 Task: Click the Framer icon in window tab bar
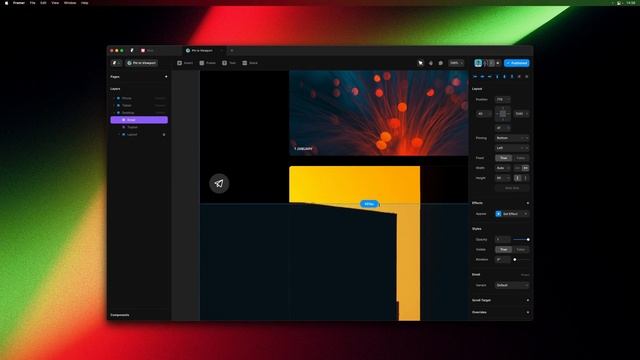(132, 50)
